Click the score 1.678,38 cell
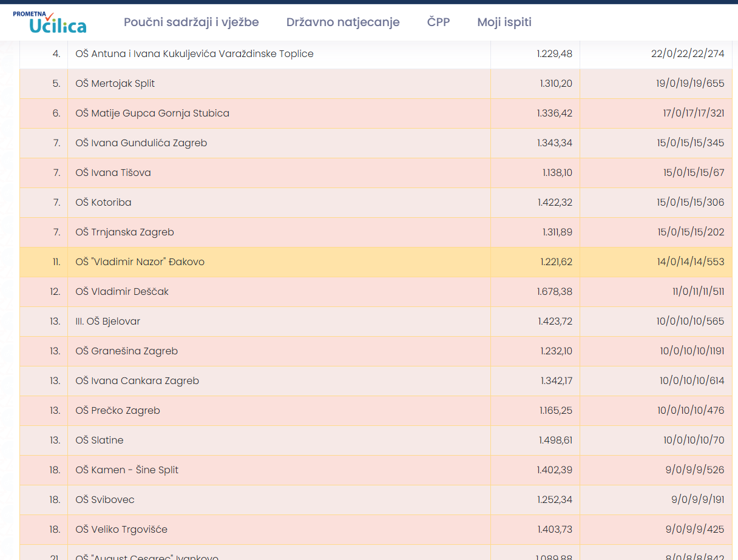Image resolution: width=738 pixels, height=560 pixels. (554, 292)
